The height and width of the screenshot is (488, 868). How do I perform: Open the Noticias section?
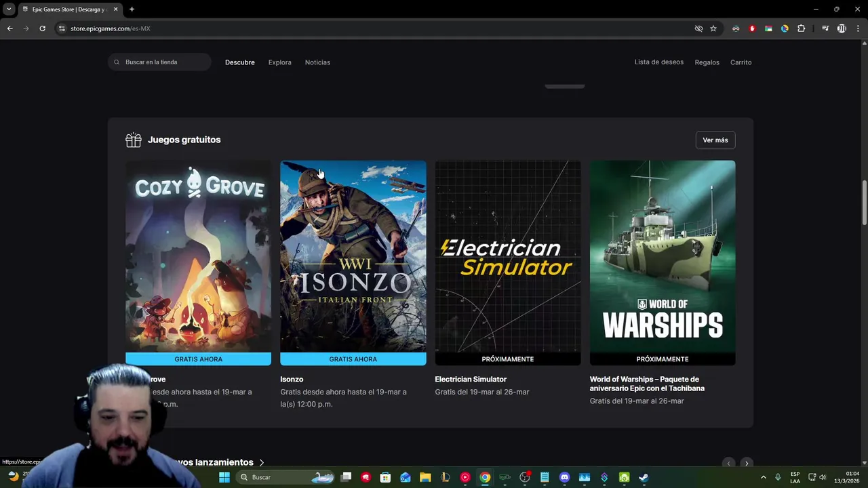317,62
